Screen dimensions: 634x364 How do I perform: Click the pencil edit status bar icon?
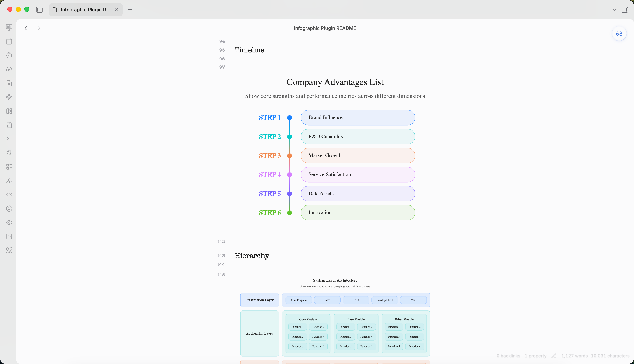pos(554,356)
